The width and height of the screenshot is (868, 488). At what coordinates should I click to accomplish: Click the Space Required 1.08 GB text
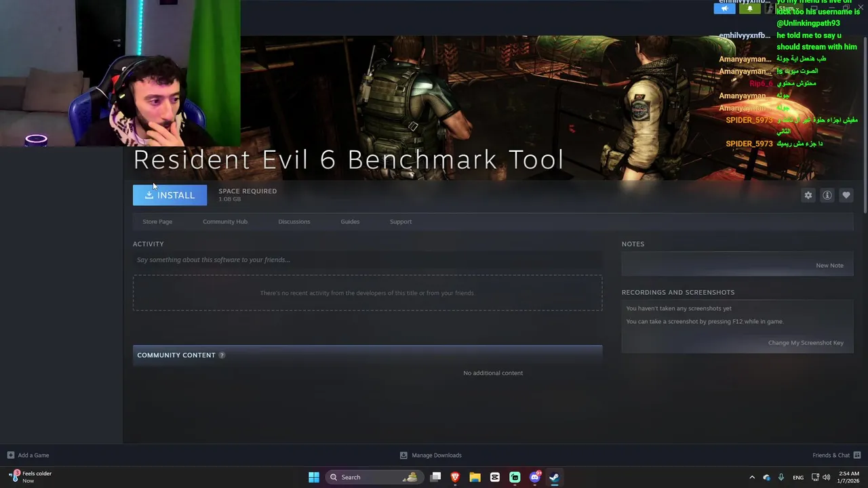[x=248, y=195]
